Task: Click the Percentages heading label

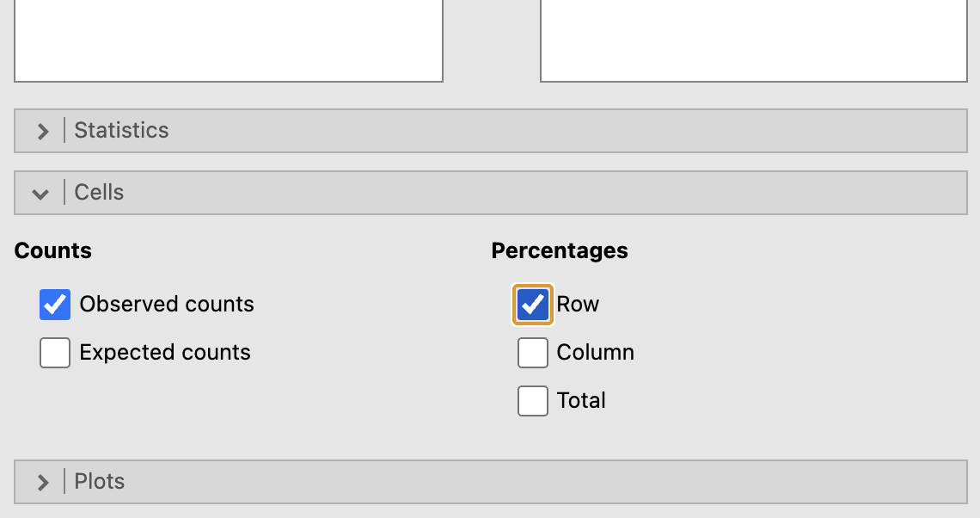Action: click(559, 250)
